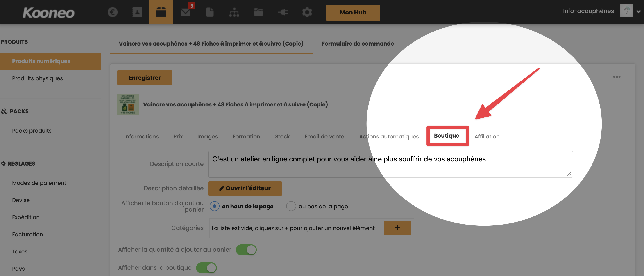The height and width of the screenshot is (276, 644).
Task: Open the mail icon with 3 notifications
Action: tap(186, 12)
